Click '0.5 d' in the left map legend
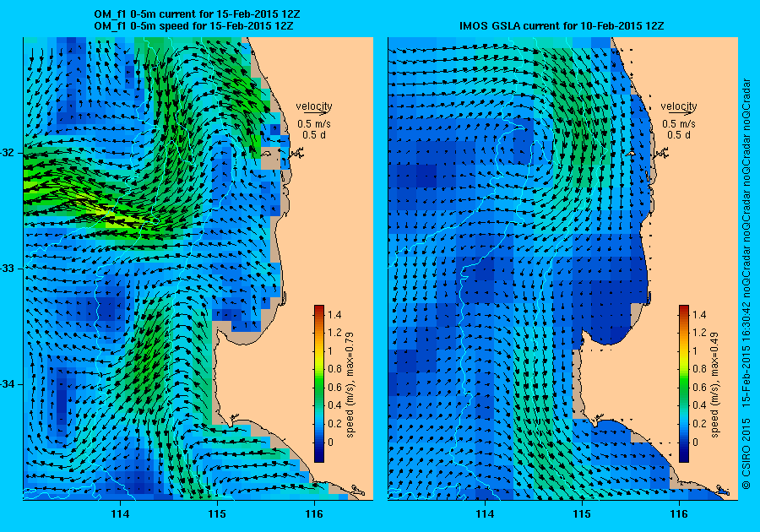 click(x=314, y=135)
